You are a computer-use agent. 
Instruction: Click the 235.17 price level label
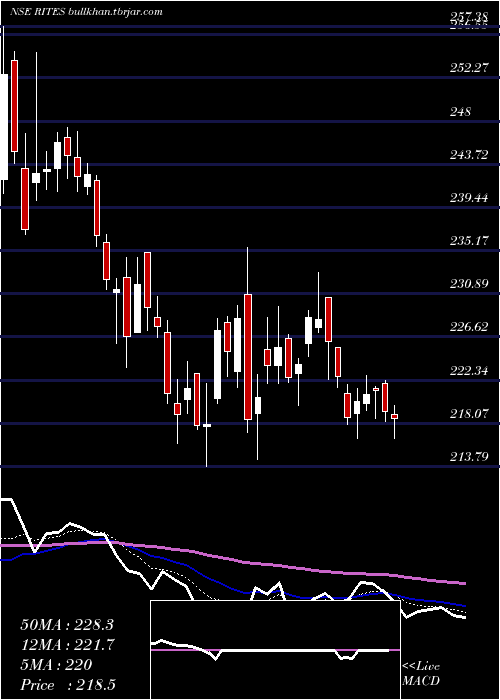(x=469, y=241)
